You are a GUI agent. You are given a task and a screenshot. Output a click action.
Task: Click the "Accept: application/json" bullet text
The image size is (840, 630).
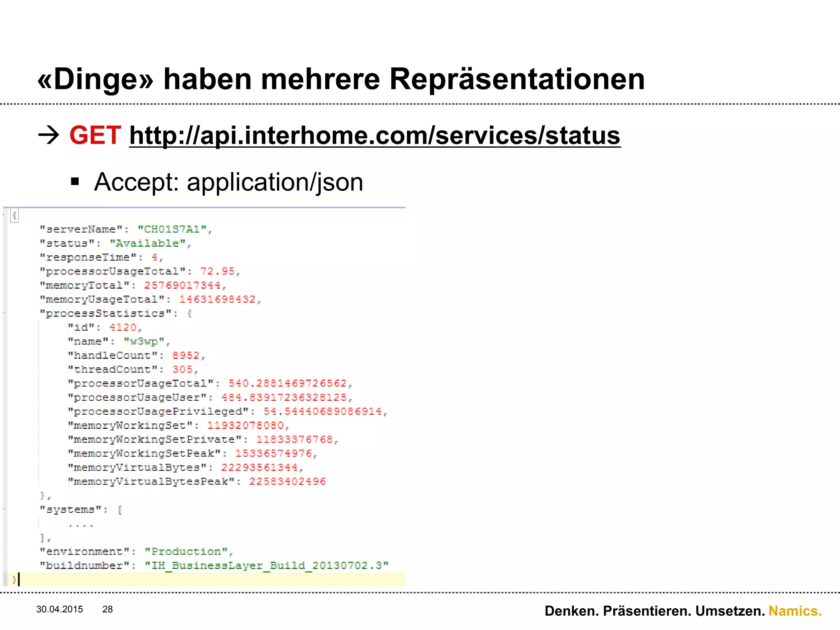click(x=228, y=182)
